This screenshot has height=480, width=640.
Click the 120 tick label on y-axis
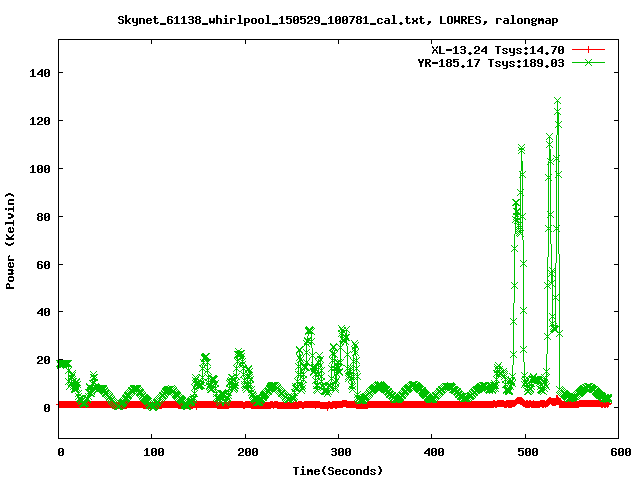click(x=40, y=121)
